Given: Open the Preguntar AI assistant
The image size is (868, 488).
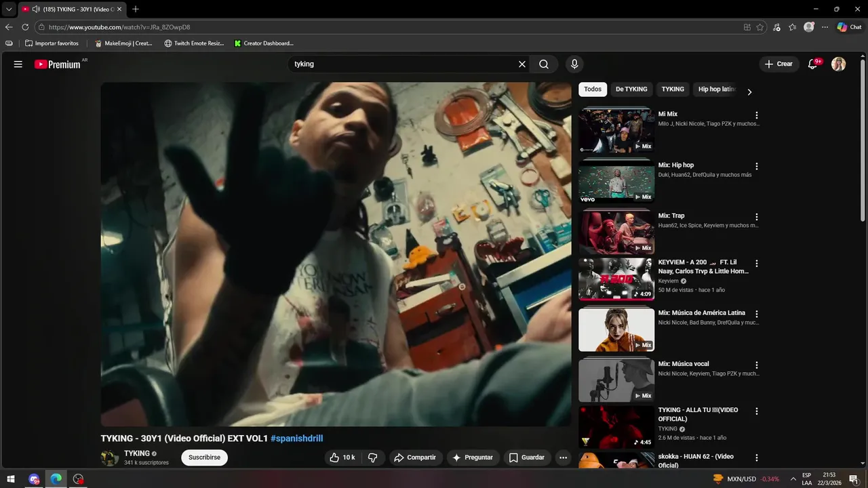Looking at the screenshot, I should pos(473,457).
